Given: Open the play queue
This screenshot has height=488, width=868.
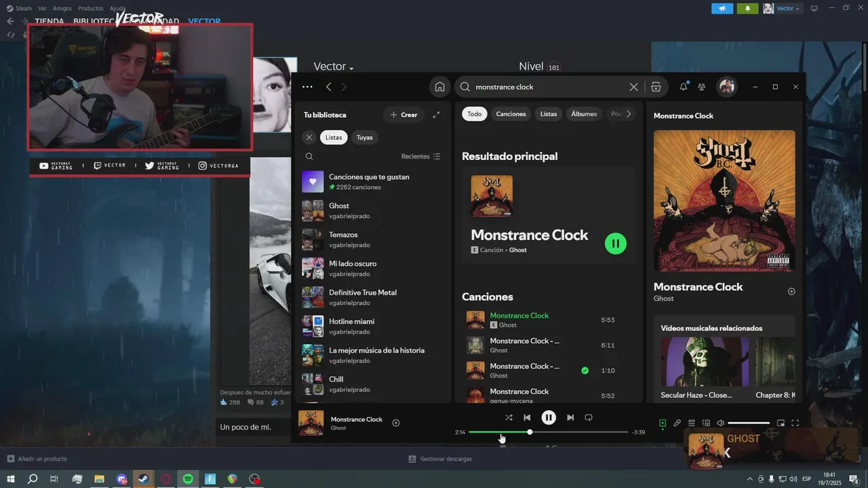Looking at the screenshot, I should click(x=692, y=423).
